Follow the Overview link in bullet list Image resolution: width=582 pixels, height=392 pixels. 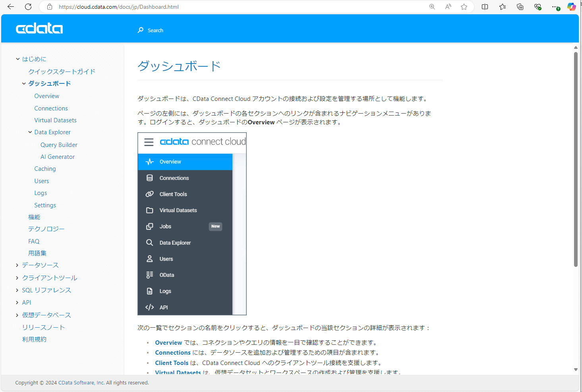coord(168,343)
